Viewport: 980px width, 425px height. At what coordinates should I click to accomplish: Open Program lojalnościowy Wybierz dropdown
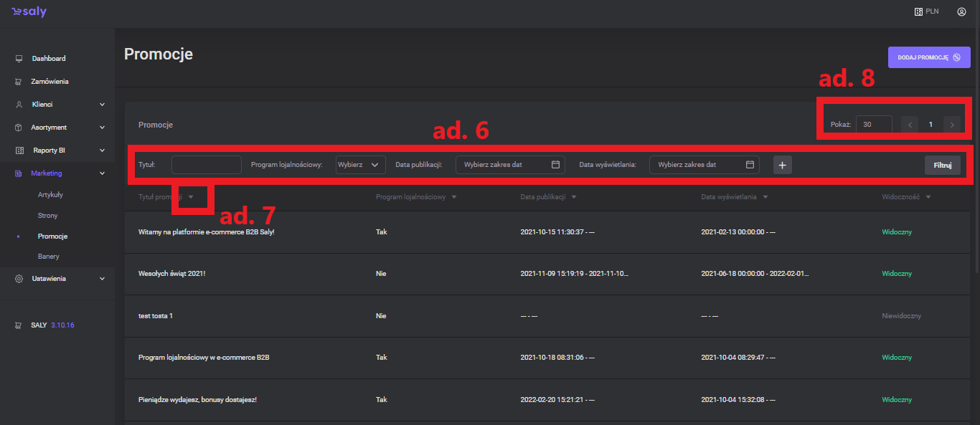pos(361,165)
